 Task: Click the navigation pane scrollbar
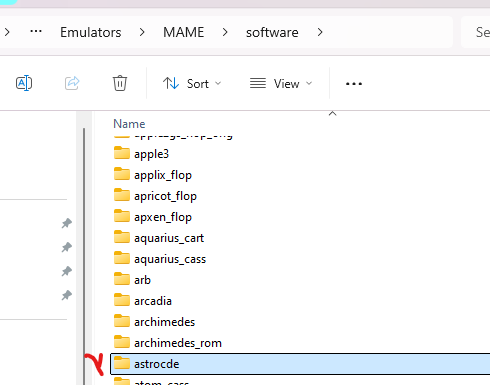tap(84, 257)
